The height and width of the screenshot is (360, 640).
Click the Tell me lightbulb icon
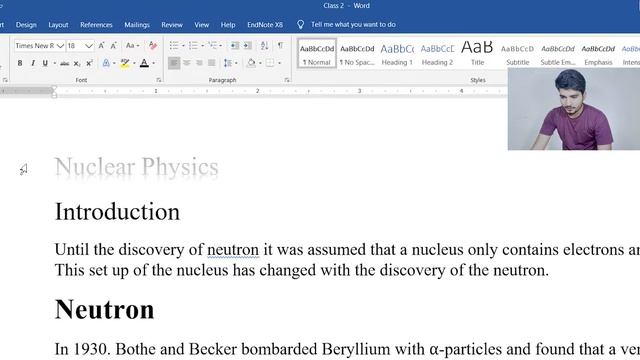[300, 24]
